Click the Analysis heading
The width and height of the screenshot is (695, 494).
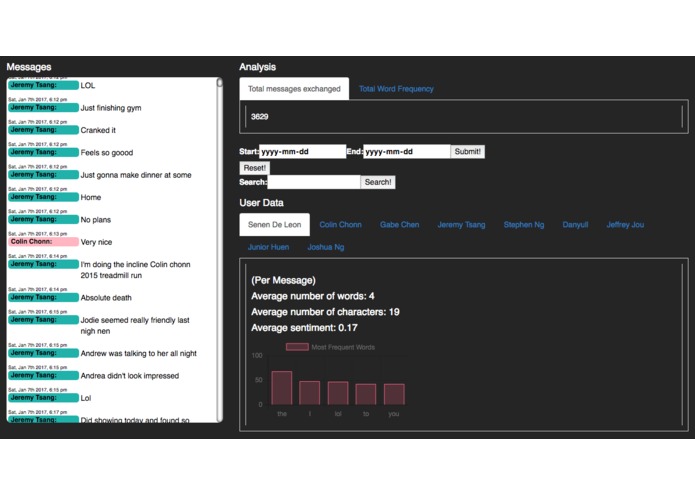click(x=258, y=67)
